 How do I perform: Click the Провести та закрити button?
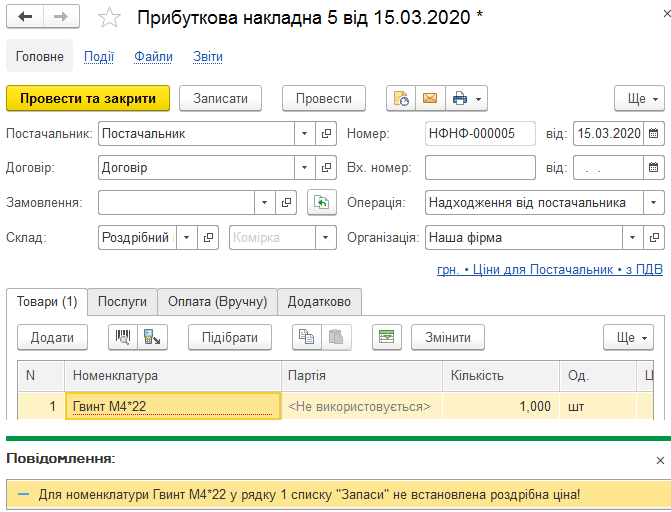(x=88, y=98)
